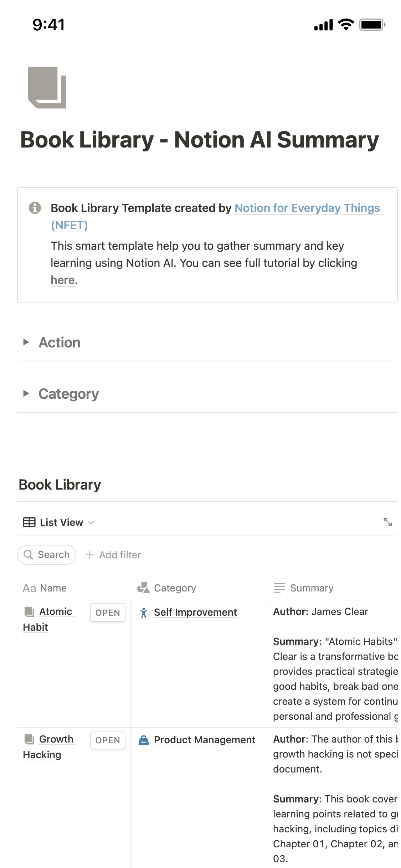Click the table icon beside List View
Viewport: 401px width, 868px height.
(x=29, y=522)
